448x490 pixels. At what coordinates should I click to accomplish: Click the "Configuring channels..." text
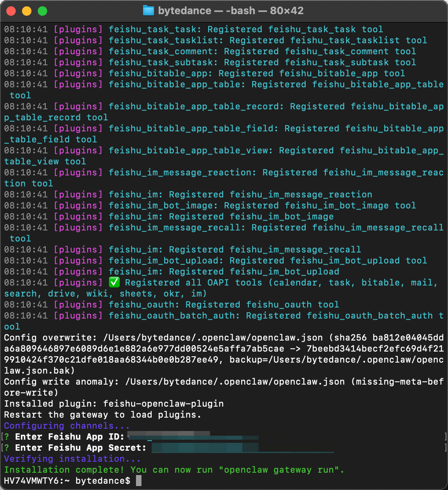click(x=67, y=426)
